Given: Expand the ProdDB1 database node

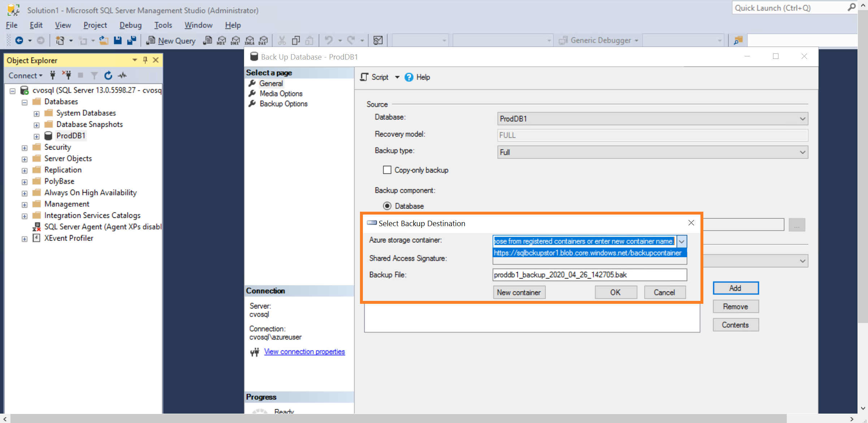Looking at the screenshot, I should [x=36, y=136].
